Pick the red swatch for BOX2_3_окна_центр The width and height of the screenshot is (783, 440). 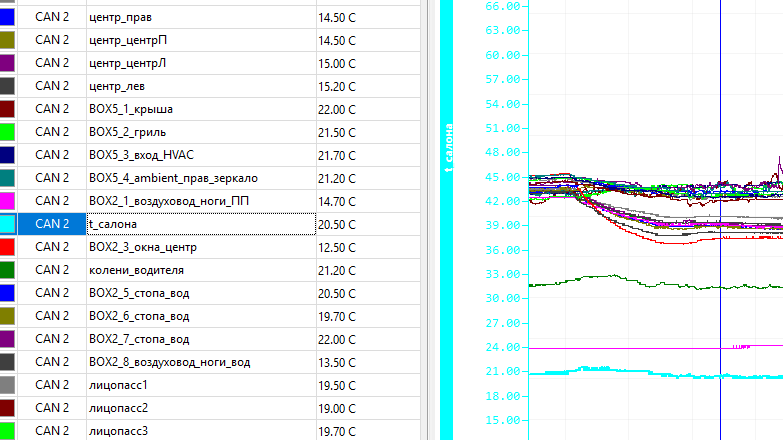[x=8, y=247]
